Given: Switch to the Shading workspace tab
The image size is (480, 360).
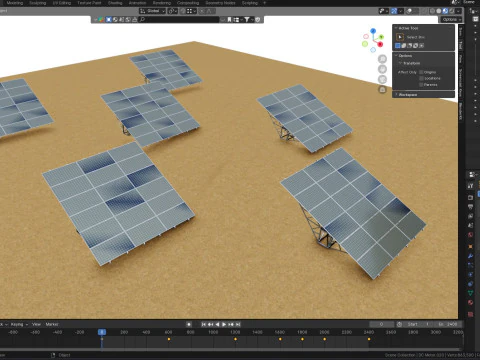Looking at the screenshot, I should [x=115, y=3].
